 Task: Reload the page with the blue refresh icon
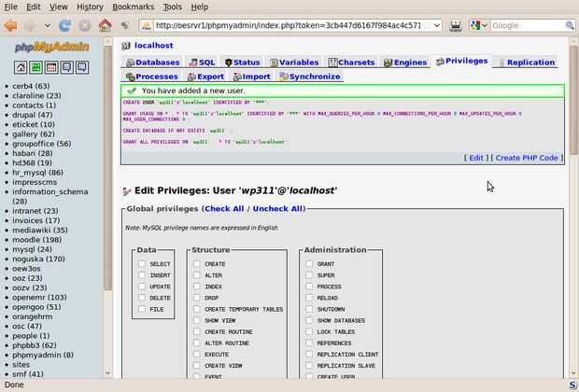tap(65, 25)
